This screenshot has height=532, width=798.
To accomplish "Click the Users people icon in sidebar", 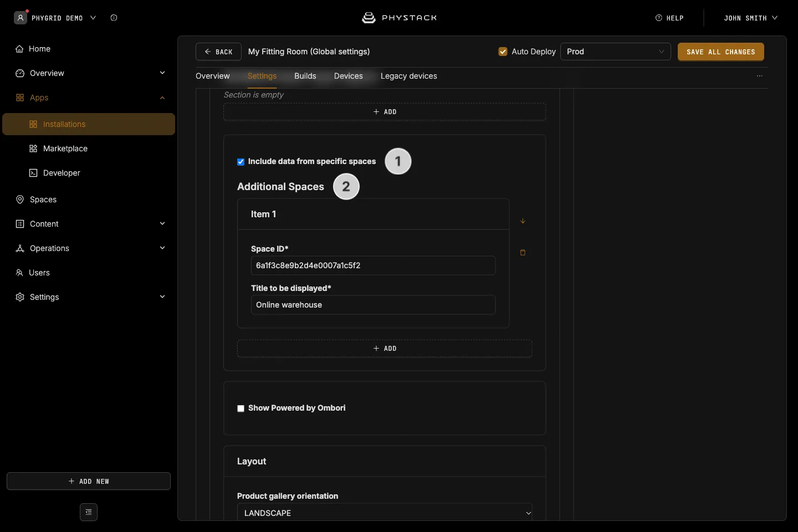I will click(x=19, y=273).
